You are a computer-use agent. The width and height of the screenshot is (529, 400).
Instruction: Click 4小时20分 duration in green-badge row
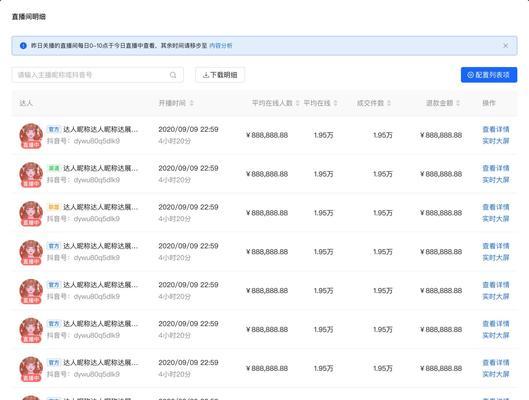pyautogui.click(x=174, y=180)
